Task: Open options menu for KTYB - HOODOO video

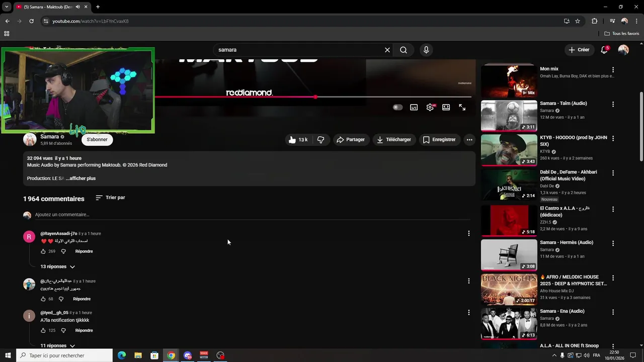Action: 613,138
